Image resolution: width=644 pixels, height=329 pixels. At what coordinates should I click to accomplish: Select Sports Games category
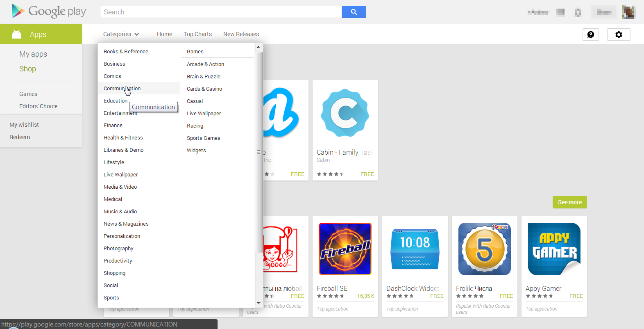[203, 138]
